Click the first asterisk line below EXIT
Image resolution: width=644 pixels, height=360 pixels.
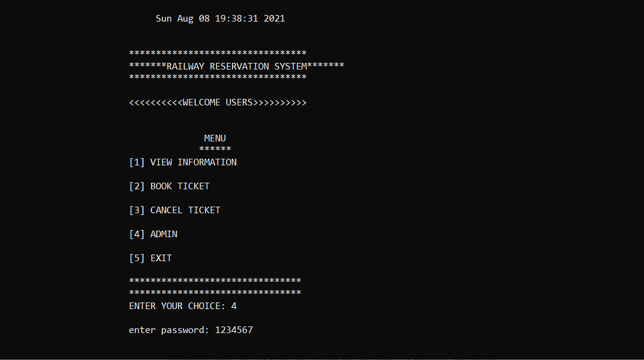pyautogui.click(x=215, y=282)
